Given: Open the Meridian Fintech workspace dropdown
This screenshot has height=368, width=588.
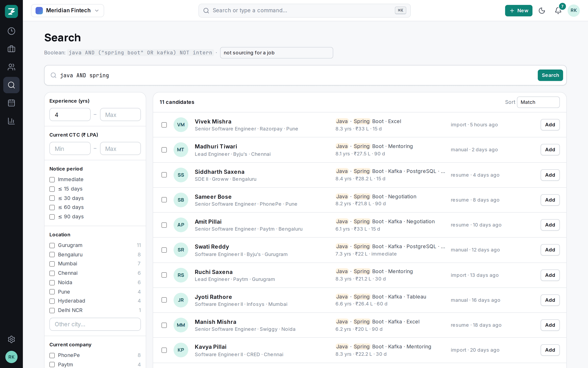Looking at the screenshot, I should coord(68,10).
